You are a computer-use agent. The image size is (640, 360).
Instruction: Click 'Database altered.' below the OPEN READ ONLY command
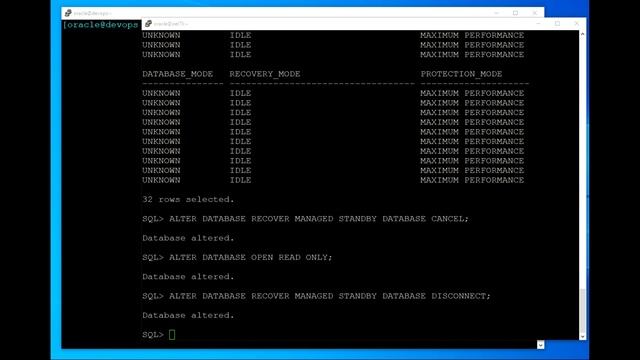pos(188,277)
